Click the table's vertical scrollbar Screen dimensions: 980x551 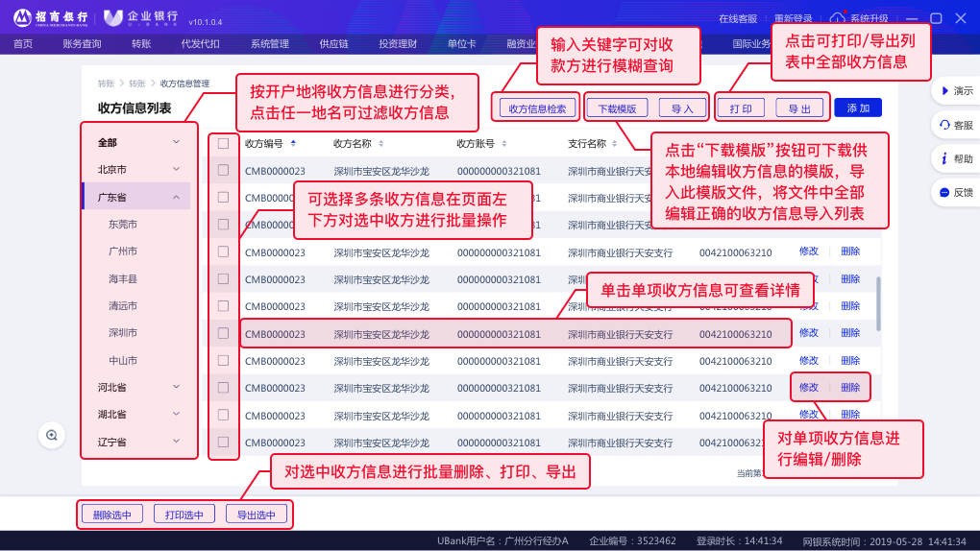[x=878, y=303]
